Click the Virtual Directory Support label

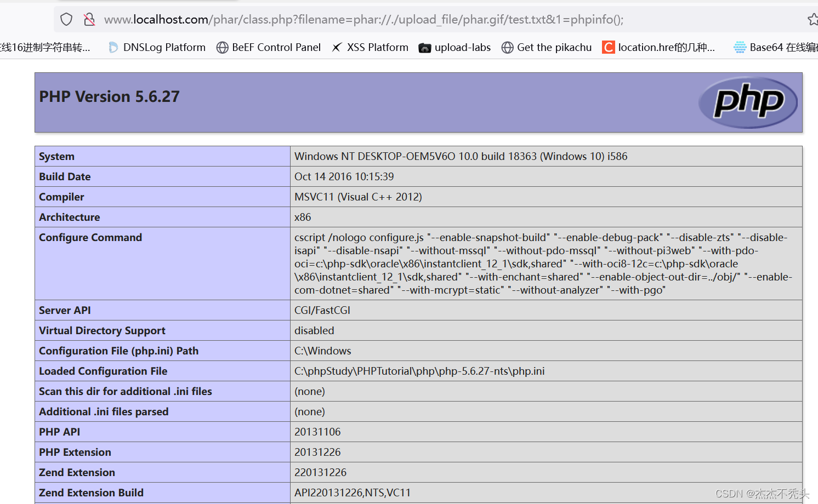pos(102,331)
